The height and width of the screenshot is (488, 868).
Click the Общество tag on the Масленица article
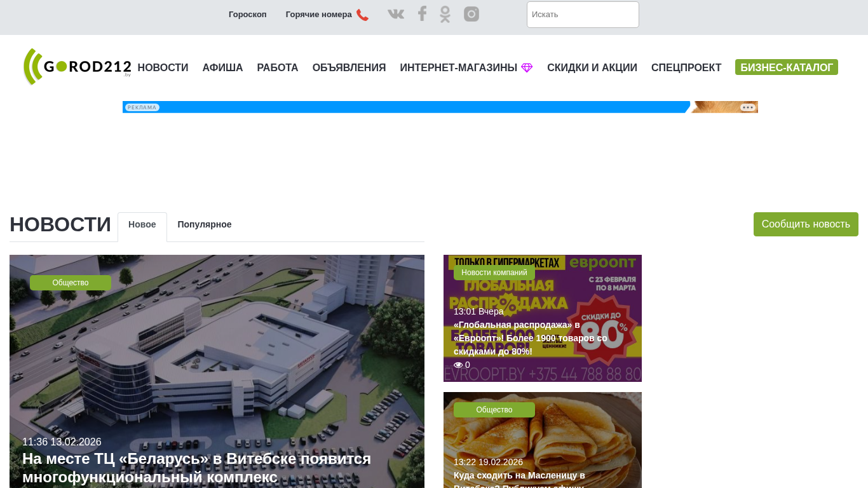coord(494,410)
